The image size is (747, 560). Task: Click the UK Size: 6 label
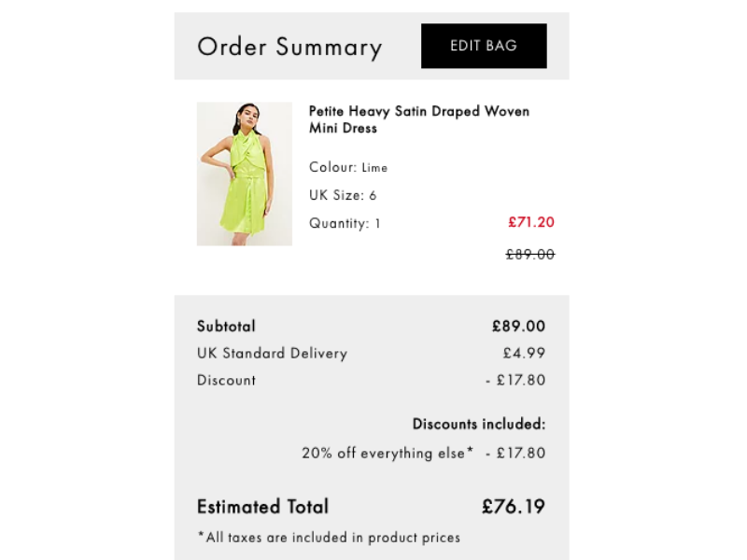point(343,196)
